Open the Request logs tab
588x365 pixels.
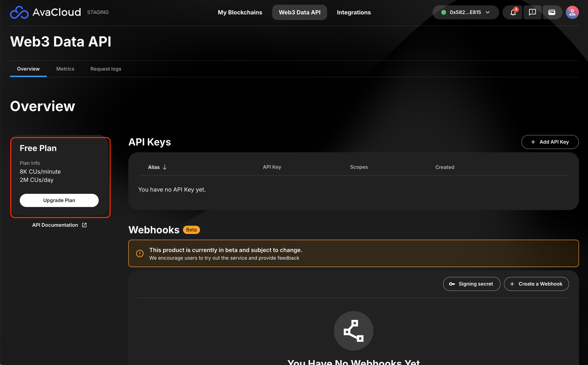[x=106, y=69]
